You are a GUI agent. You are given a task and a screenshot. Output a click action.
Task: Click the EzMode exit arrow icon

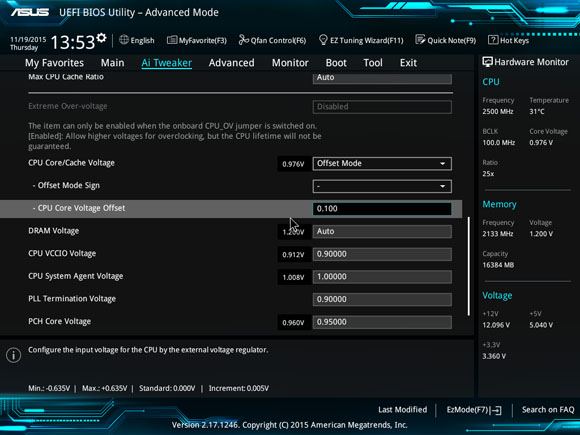[x=497, y=410]
